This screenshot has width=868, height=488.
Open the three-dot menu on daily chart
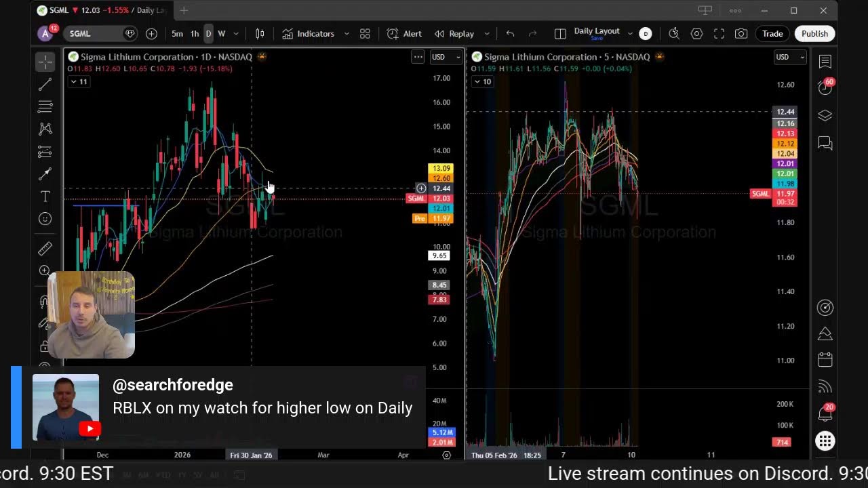click(418, 57)
